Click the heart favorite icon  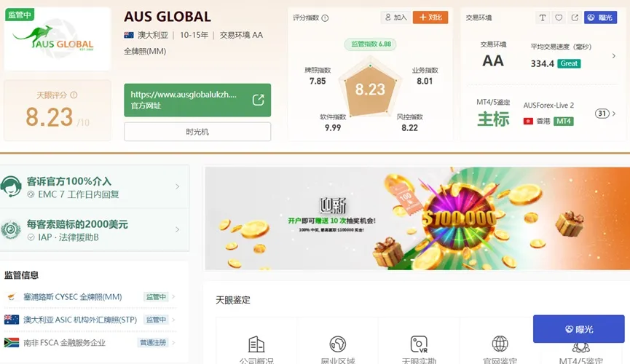point(559,17)
